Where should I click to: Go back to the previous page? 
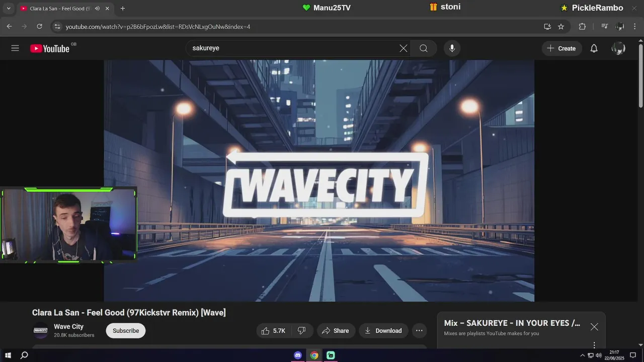click(9, 26)
